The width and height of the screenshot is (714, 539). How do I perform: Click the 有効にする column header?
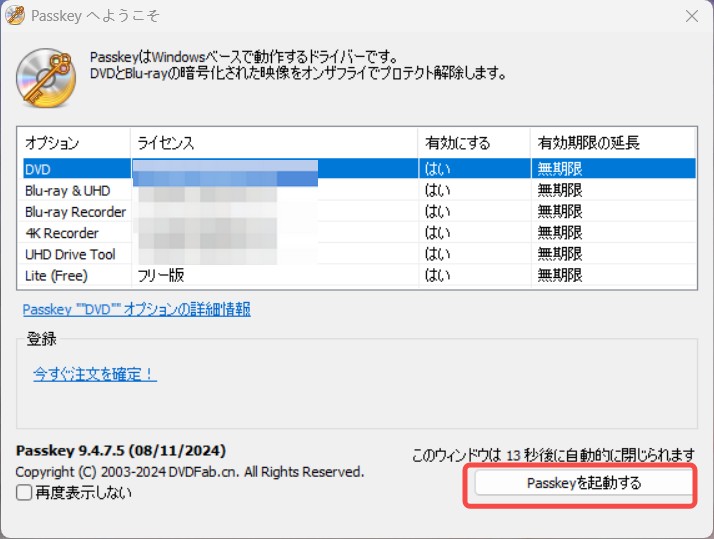coord(474,143)
